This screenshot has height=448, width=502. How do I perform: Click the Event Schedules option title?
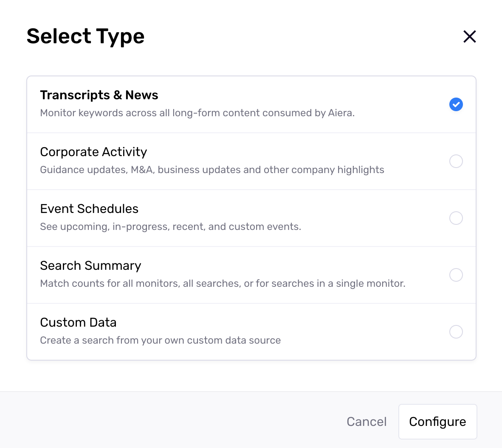pos(89,209)
